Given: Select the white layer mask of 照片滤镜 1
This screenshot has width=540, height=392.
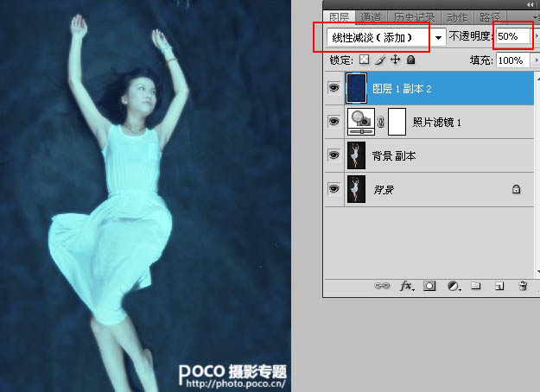Looking at the screenshot, I should (397, 122).
